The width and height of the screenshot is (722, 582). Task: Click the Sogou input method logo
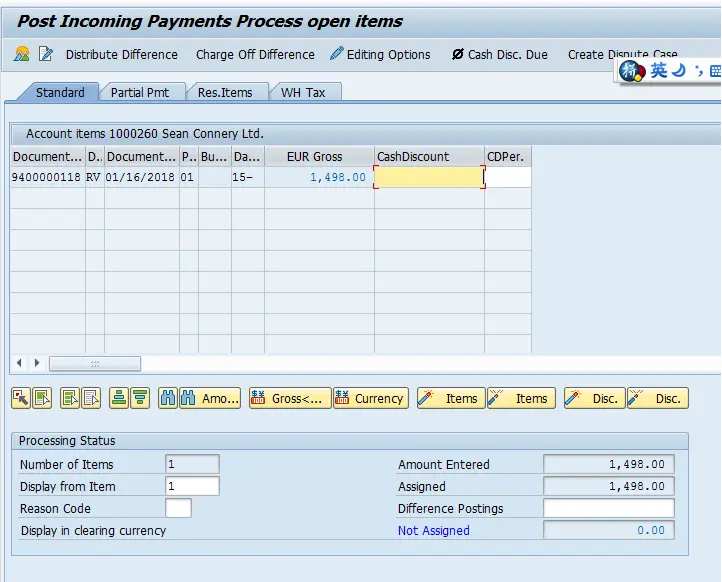631,71
